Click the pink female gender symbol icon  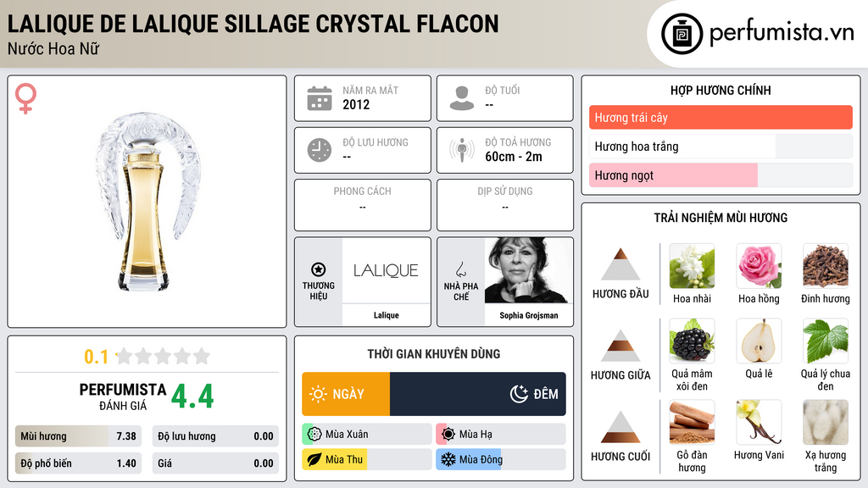(x=25, y=98)
